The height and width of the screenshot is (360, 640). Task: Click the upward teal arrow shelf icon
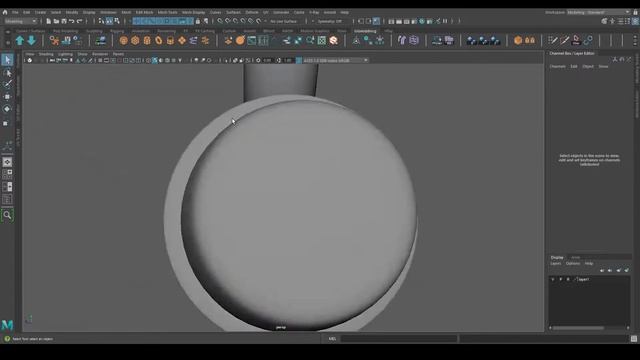pyautogui.click(x=20, y=40)
